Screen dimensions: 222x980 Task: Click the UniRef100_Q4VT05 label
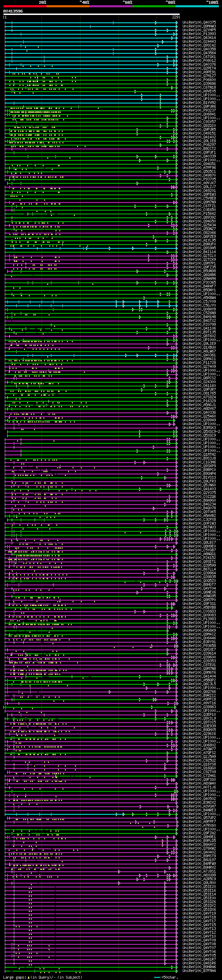[x=199, y=955]
